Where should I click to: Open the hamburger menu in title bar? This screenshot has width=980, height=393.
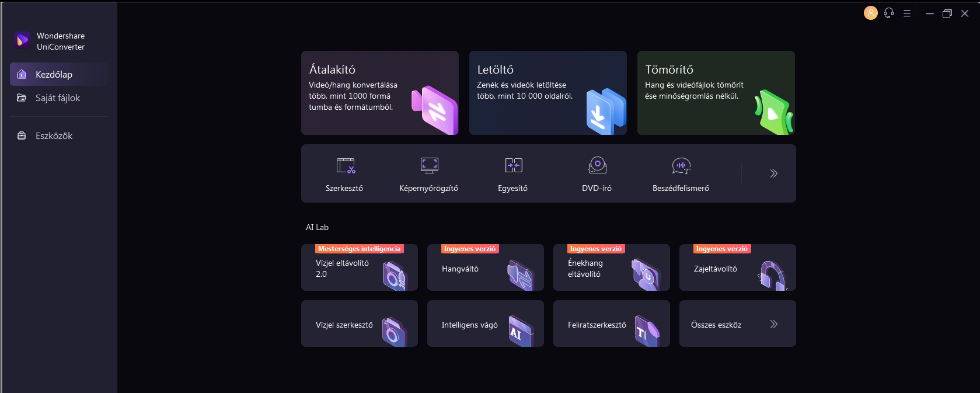tap(907, 13)
